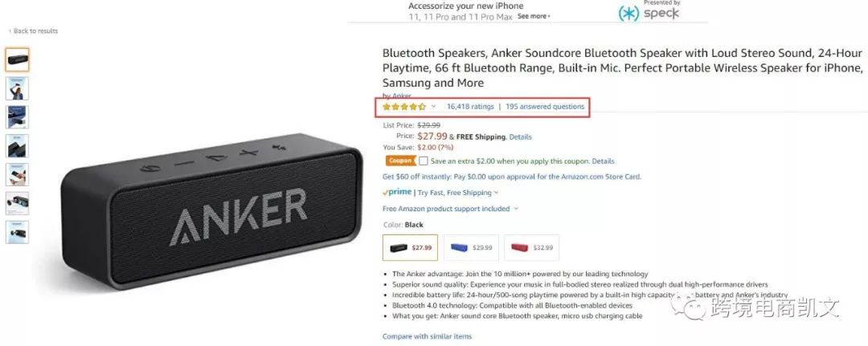Open the 16,418 ratings link
Image resolution: width=868 pixels, height=346 pixels.
point(470,107)
